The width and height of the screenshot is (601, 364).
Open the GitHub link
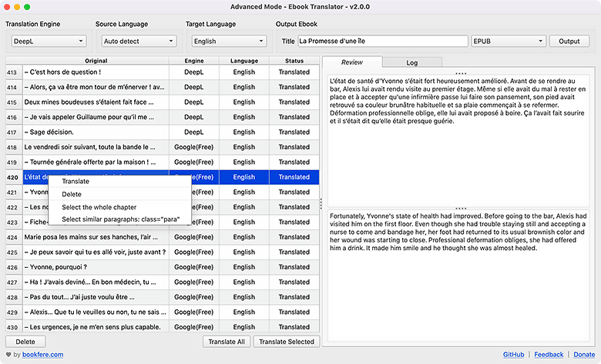(513, 355)
